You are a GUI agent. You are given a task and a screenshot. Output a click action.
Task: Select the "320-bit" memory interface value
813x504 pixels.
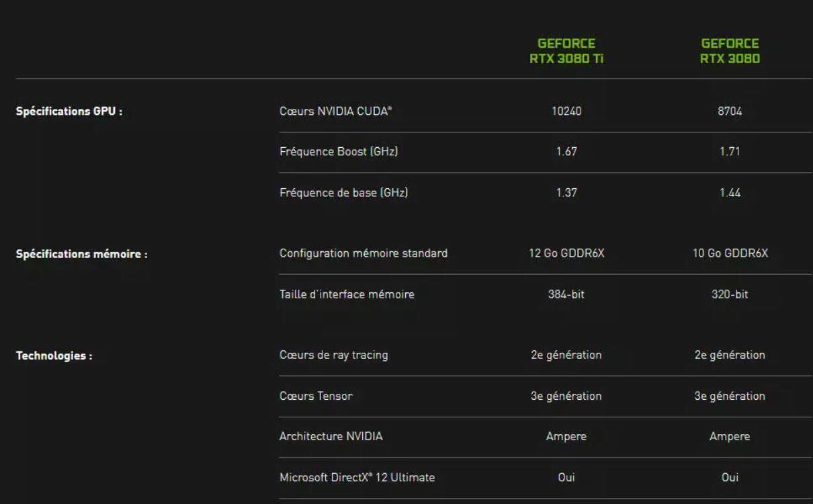[x=730, y=294]
